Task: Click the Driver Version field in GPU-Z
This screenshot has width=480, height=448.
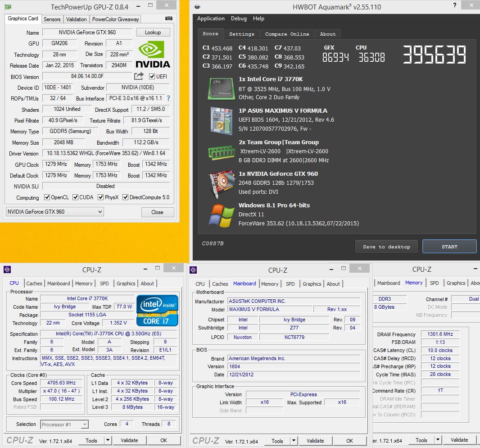Action: point(106,153)
